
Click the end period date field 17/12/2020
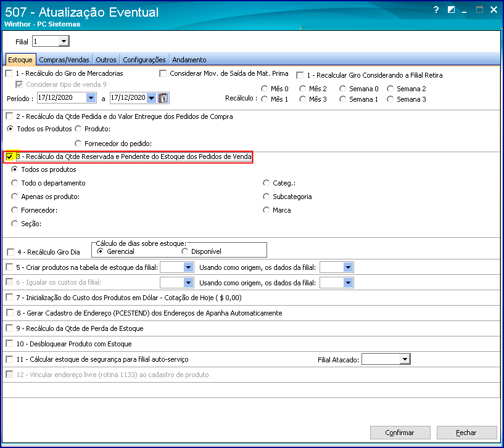tap(128, 97)
